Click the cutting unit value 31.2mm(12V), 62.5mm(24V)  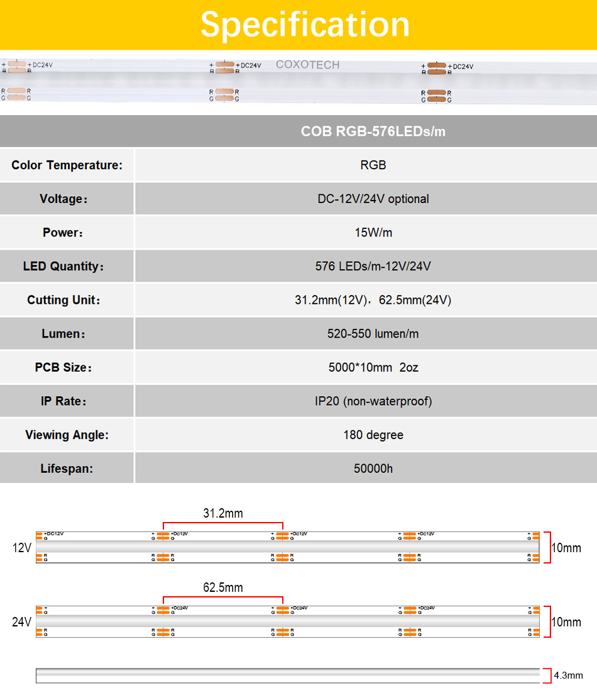(373, 300)
